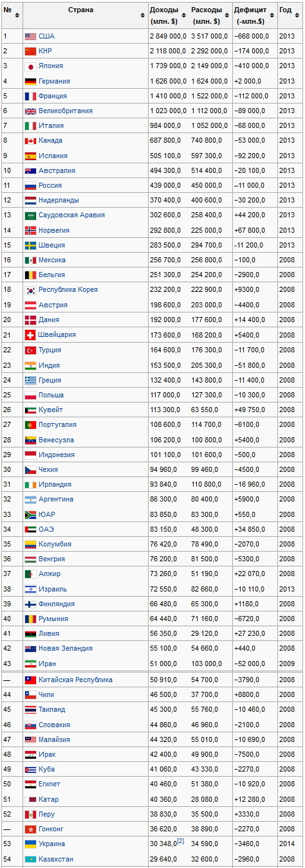The image size is (305, 868).
Task: Click the South Africa flag icon
Action: 30,514
